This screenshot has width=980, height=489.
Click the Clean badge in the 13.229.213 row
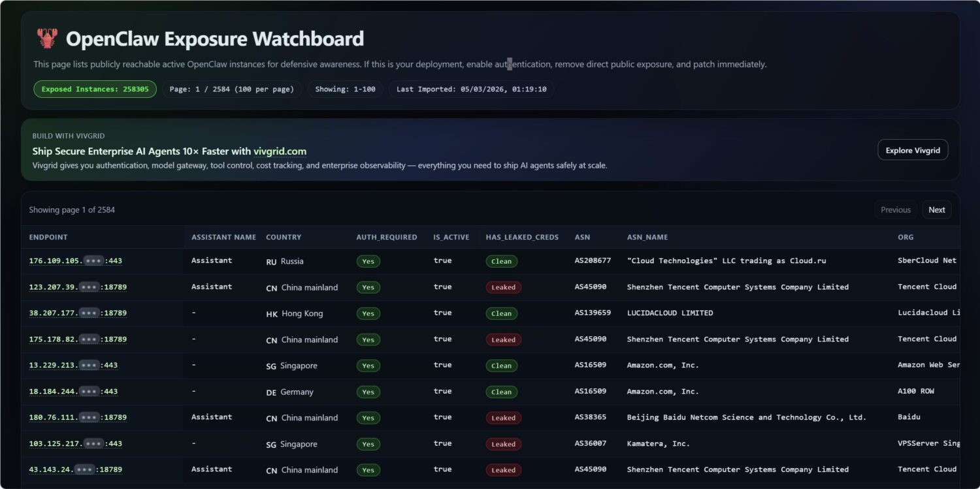click(x=502, y=366)
